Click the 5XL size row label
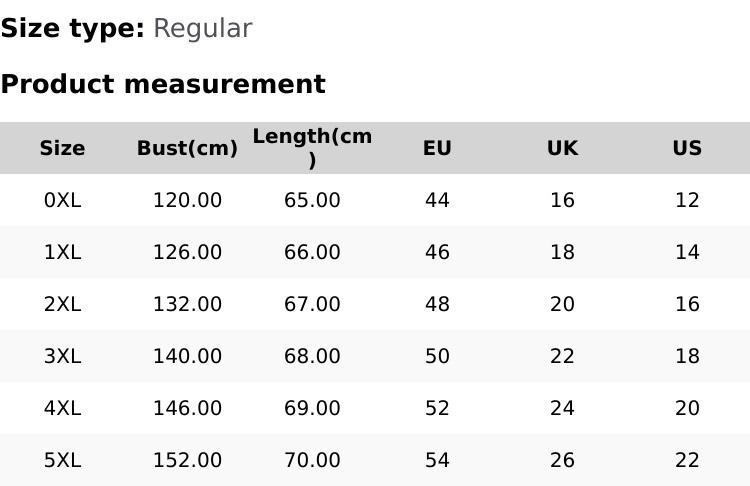The width and height of the screenshot is (750, 486). (x=62, y=460)
